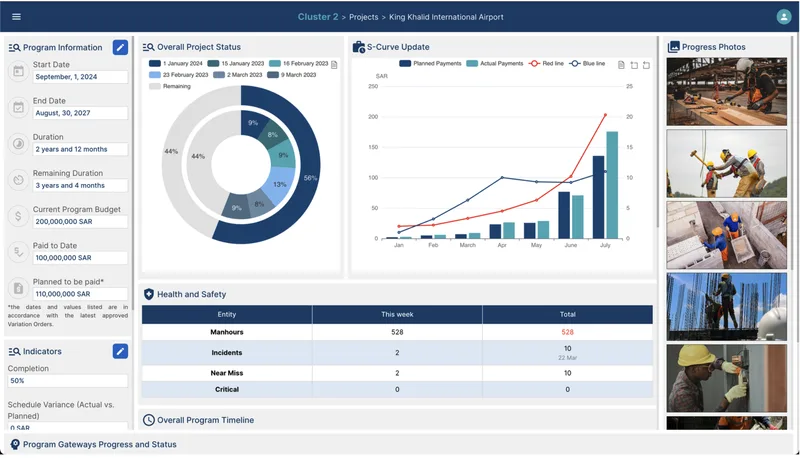Click the S-Curve document export icon
This screenshot has width=800, height=458.
click(x=621, y=65)
